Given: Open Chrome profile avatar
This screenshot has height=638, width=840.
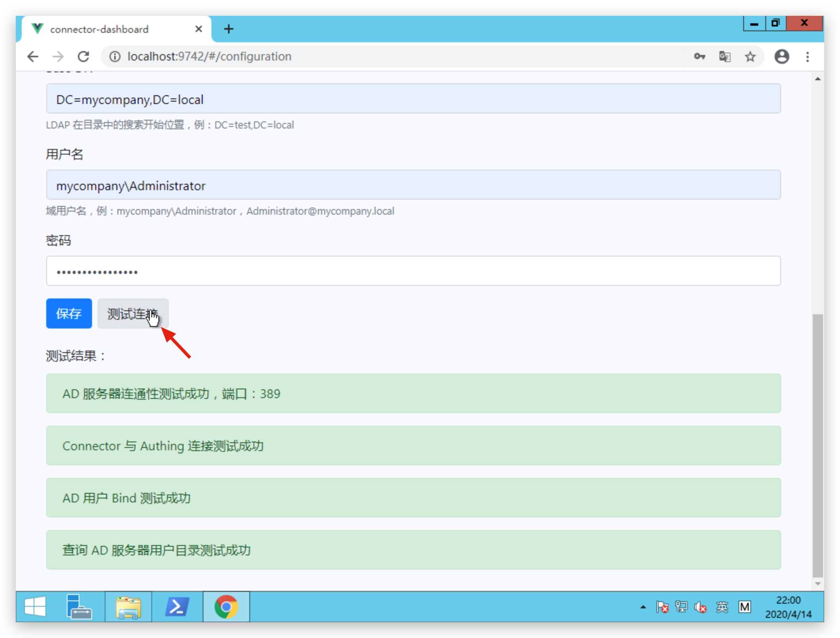Looking at the screenshot, I should (781, 57).
